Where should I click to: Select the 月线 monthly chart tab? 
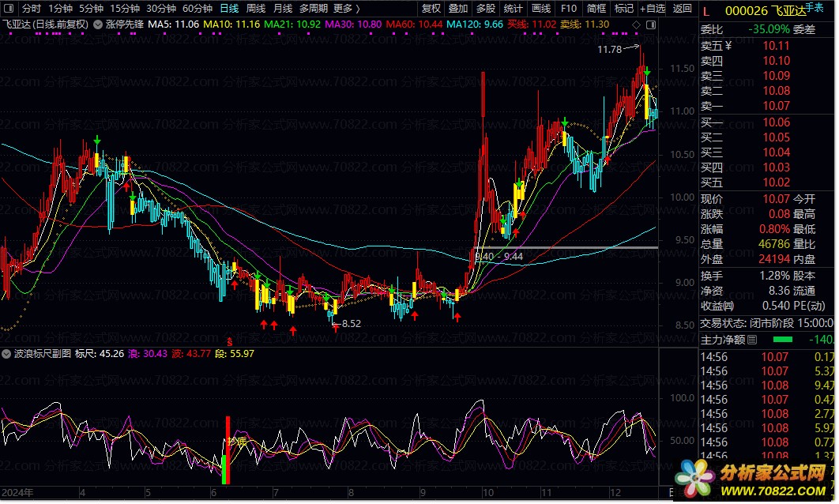click(x=283, y=8)
